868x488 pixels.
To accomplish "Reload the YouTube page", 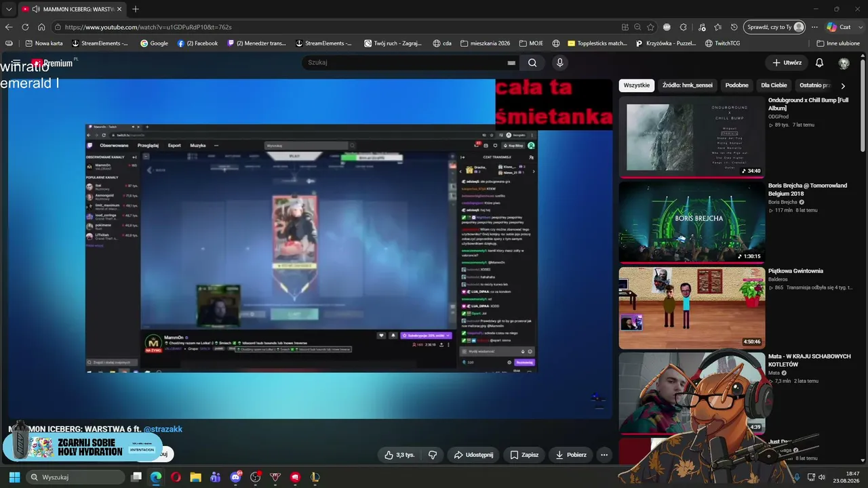I will coord(25,27).
